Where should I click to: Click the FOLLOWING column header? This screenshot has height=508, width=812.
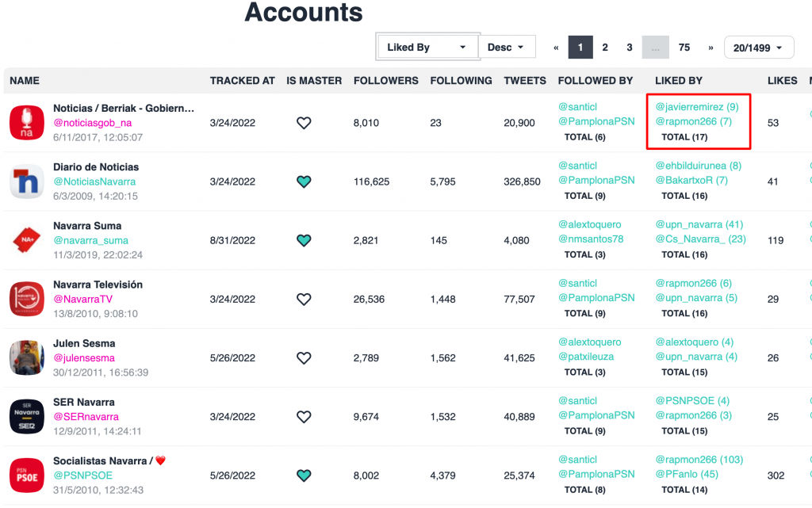pyautogui.click(x=461, y=81)
